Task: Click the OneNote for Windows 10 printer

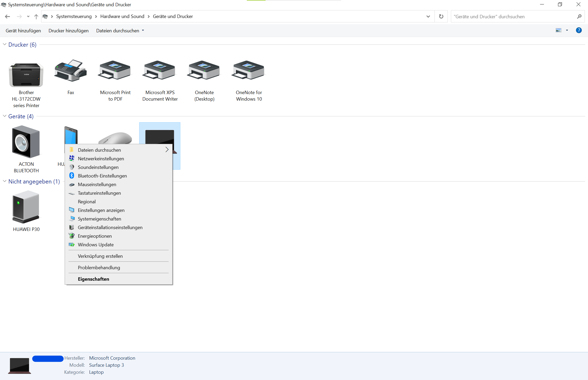Action: [249, 70]
